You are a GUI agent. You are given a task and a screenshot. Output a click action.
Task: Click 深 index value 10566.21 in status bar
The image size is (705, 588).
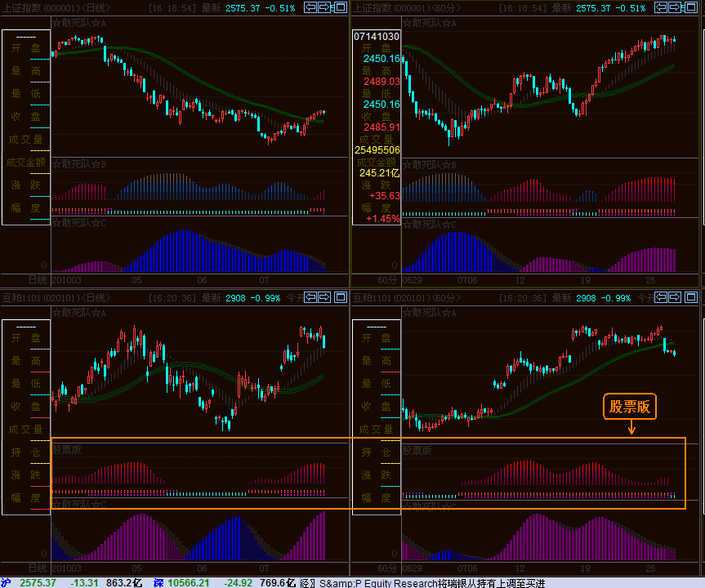189,582
